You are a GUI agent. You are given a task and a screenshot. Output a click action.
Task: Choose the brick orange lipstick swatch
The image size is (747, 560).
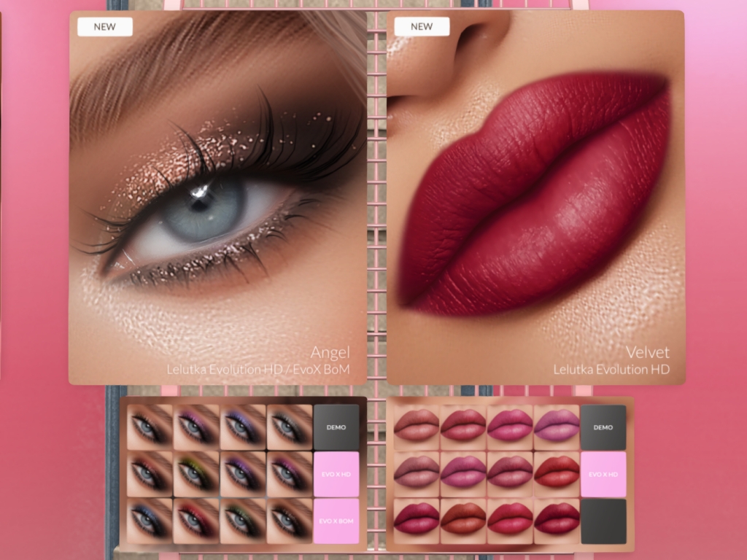click(463, 519)
